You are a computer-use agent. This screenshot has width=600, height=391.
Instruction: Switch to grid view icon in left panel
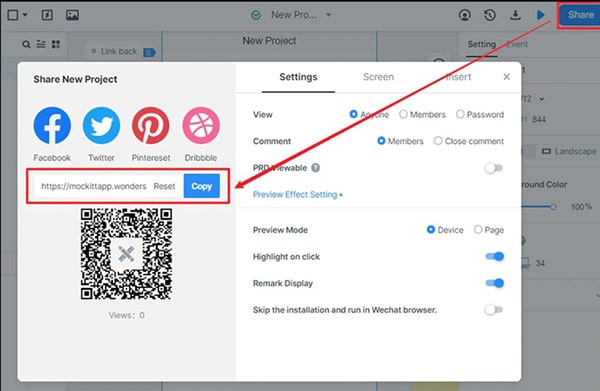pos(56,44)
